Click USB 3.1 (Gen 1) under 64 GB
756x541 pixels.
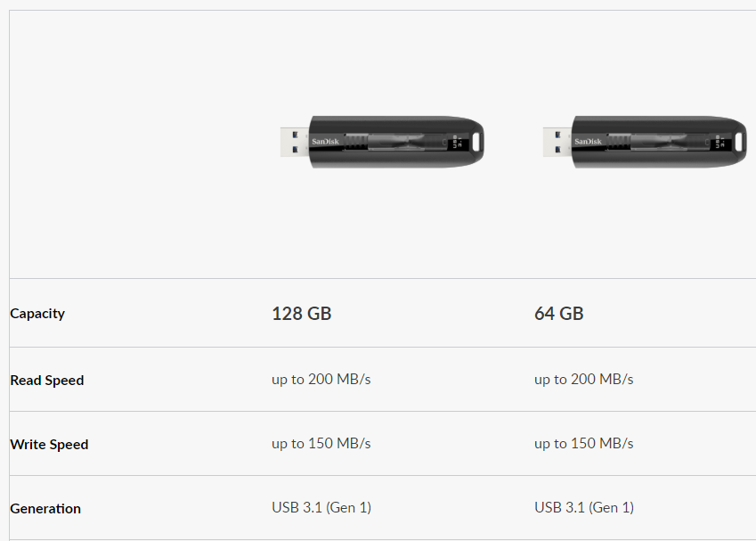(x=584, y=508)
